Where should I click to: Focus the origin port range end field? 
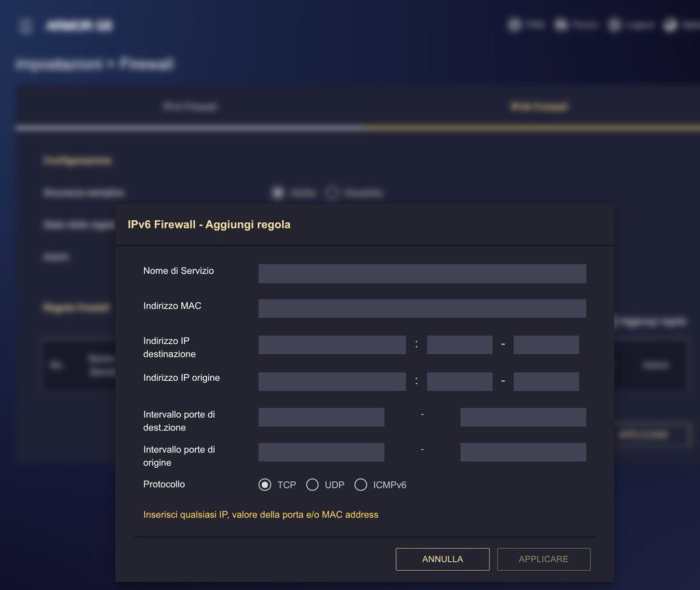523,452
